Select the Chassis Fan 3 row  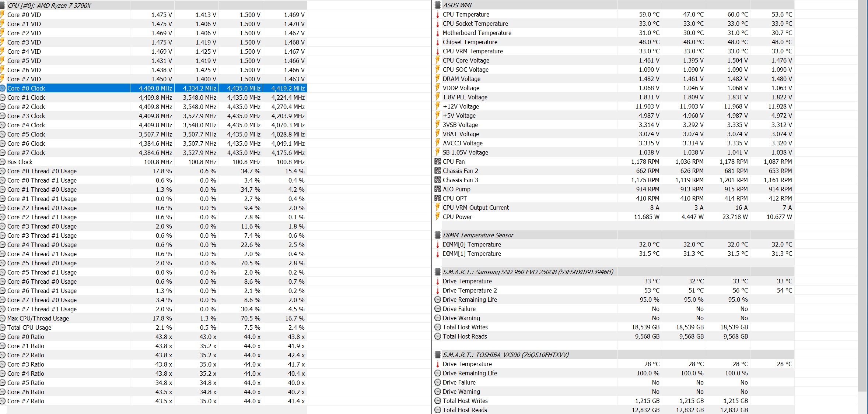click(460, 180)
